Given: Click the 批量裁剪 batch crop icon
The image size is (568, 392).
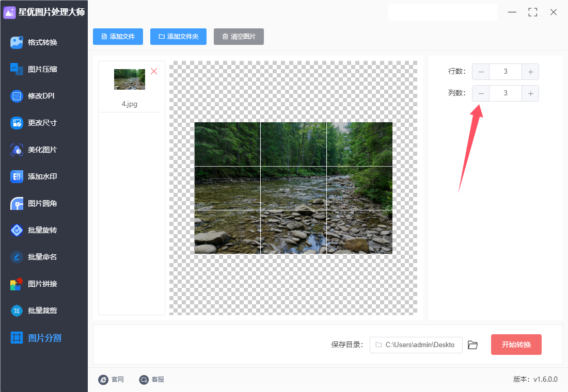Looking at the screenshot, I should (x=17, y=311).
